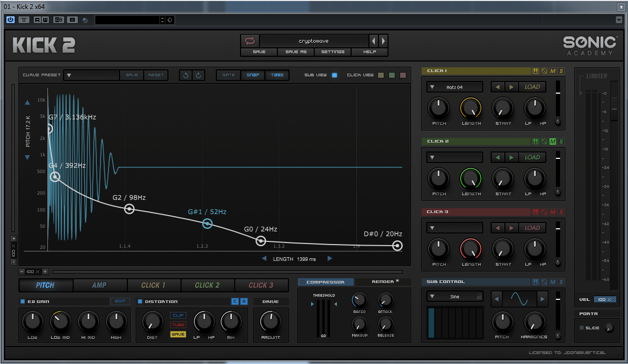Click the Click 3 keytrack icon
Viewport: 628px width, 364px height.
[535, 212]
